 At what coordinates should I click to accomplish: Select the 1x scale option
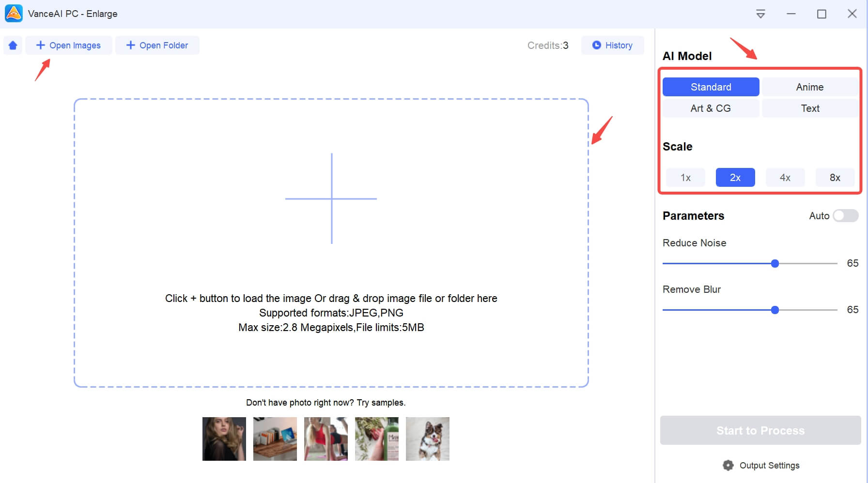[x=685, y=177]
